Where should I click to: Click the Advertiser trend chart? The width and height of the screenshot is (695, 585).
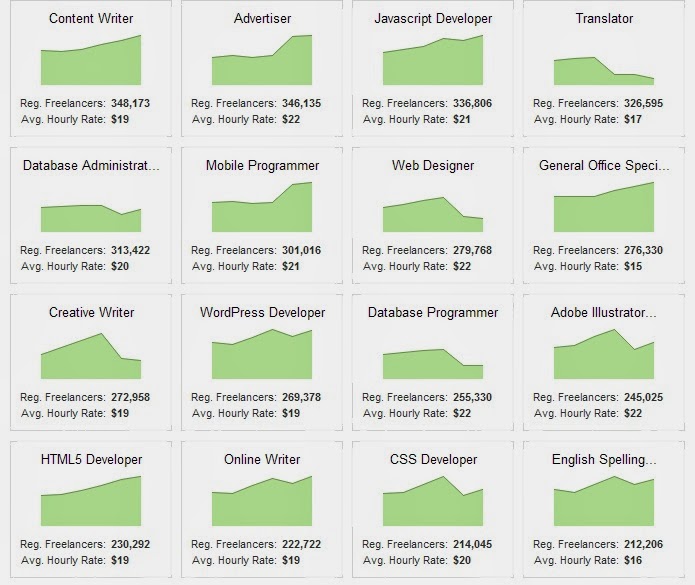262,64
